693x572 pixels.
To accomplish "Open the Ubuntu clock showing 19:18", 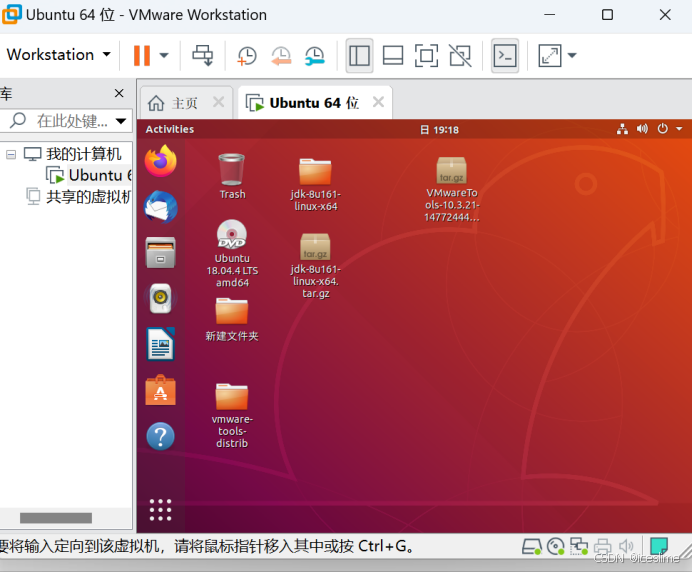I will tap(439, 130).
